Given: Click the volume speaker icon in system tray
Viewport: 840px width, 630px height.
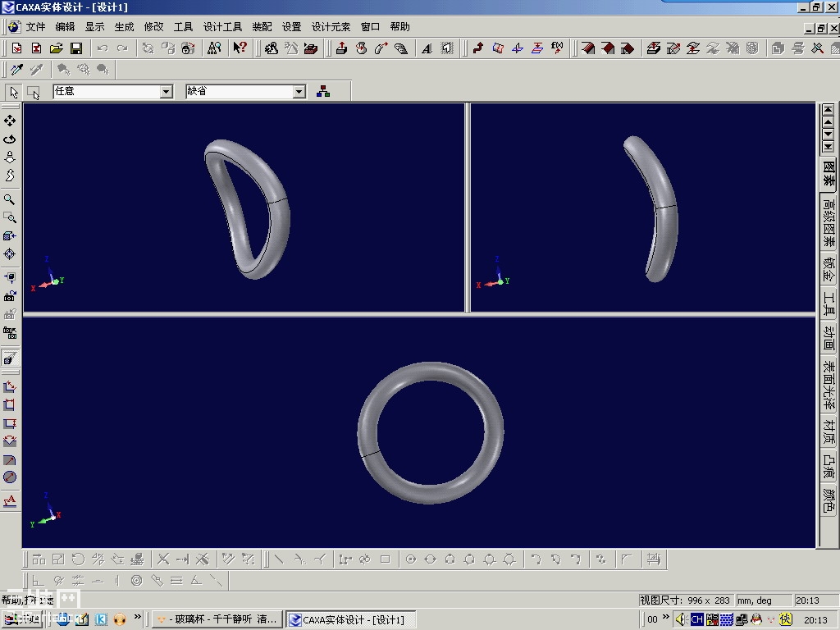Looking at the screenshot, I should [681, 620].
